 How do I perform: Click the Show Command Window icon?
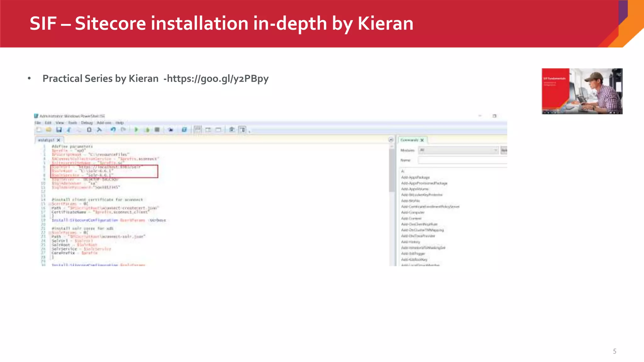(232, 129)
